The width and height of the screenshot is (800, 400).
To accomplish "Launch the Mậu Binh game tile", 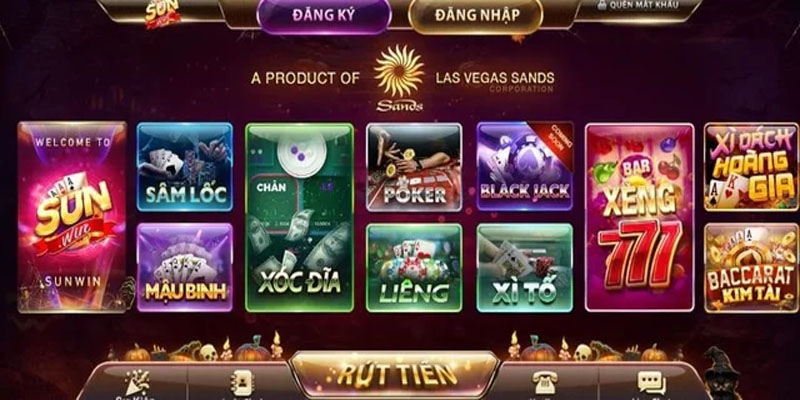I will click(185, 267).
